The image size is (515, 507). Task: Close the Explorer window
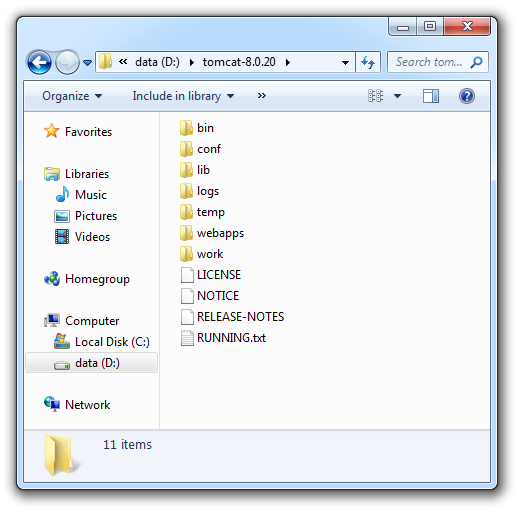point(467,26)
